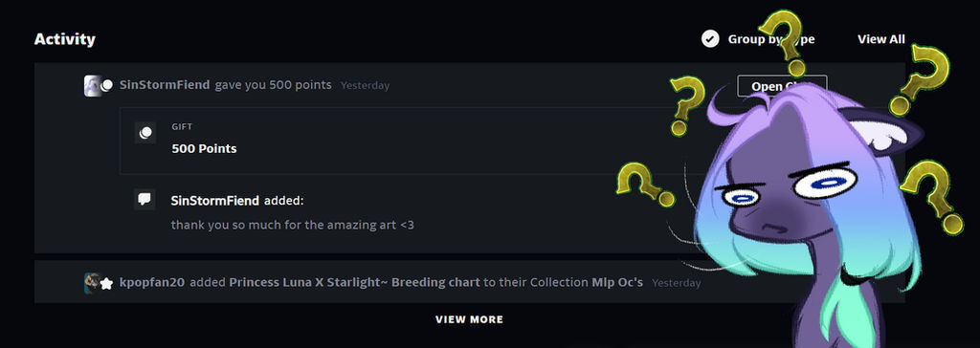Click kpopfan20's avatar thumbnail
This screenshot has height=348, width=980.
coord(92,283)
